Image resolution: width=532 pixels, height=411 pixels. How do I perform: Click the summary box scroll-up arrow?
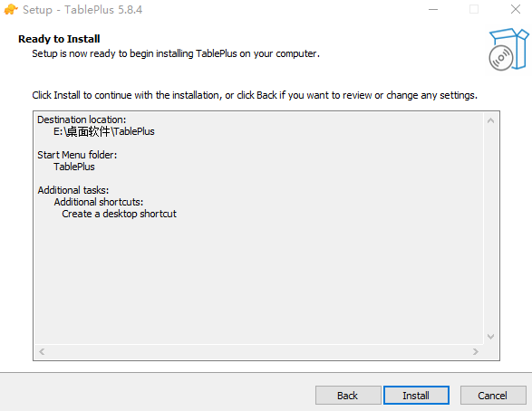[490, 120]
